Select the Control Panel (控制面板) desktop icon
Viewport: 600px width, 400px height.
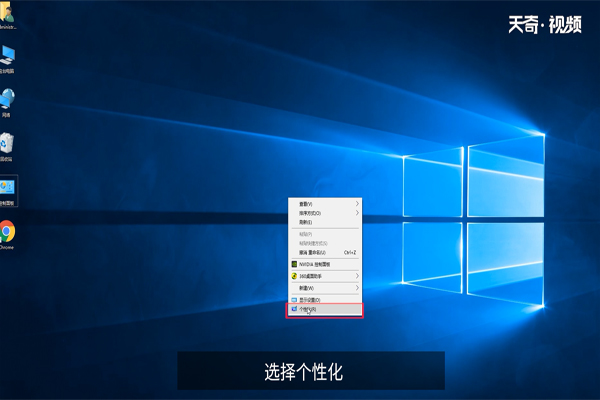coord(8,191)
